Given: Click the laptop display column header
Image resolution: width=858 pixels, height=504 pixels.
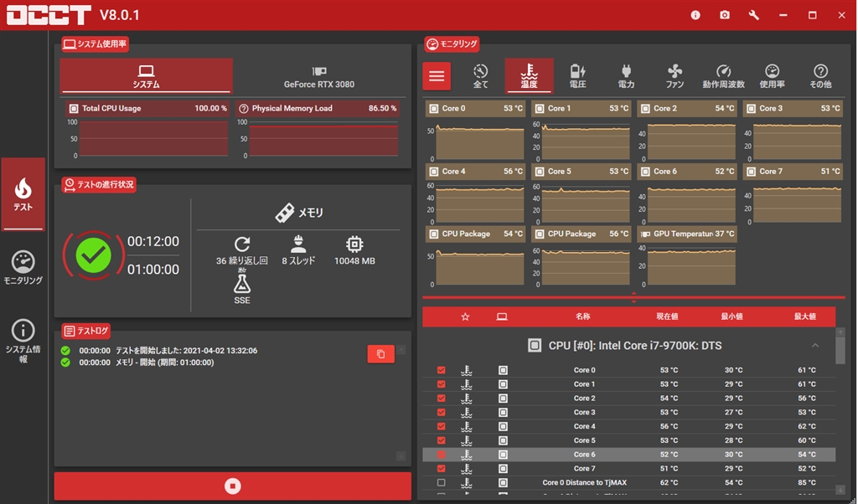Looking at the screenshot, I should [x=502, y=316].
